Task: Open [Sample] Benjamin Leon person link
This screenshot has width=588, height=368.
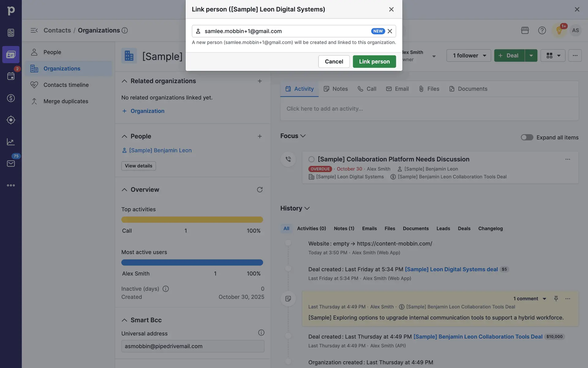Action: [x=160, y=150]
